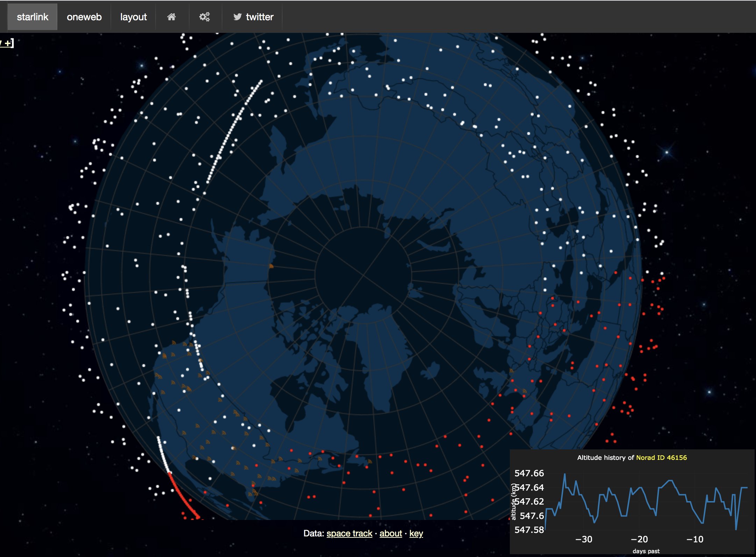The image size is (756, 557).
Task: Go to the home view icon
Action: 171,17
